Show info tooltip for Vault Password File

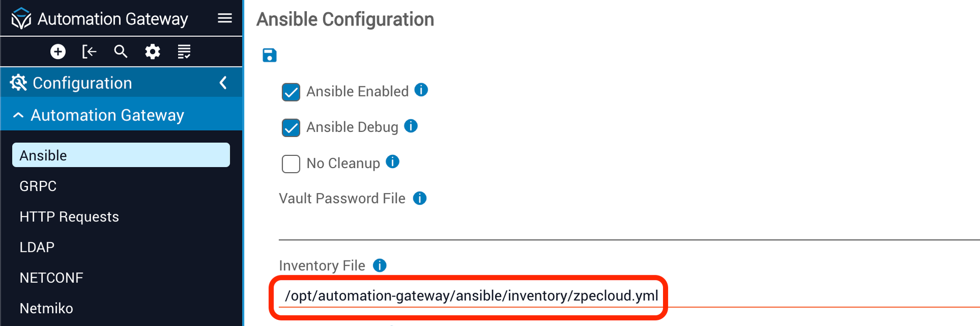tap(420, 198)
